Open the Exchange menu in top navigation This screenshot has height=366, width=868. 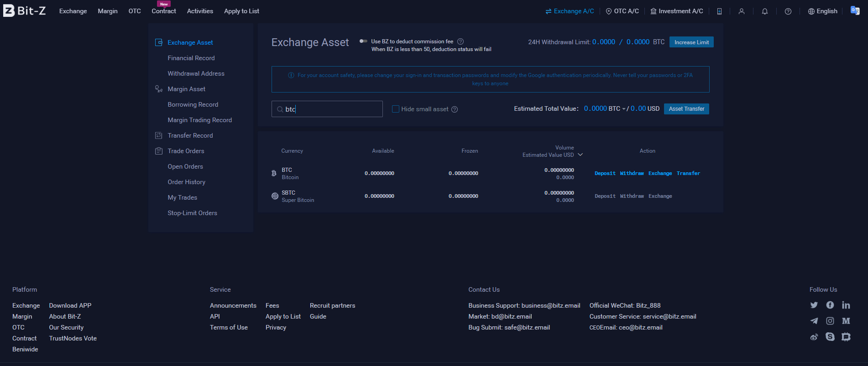[73, 11]
